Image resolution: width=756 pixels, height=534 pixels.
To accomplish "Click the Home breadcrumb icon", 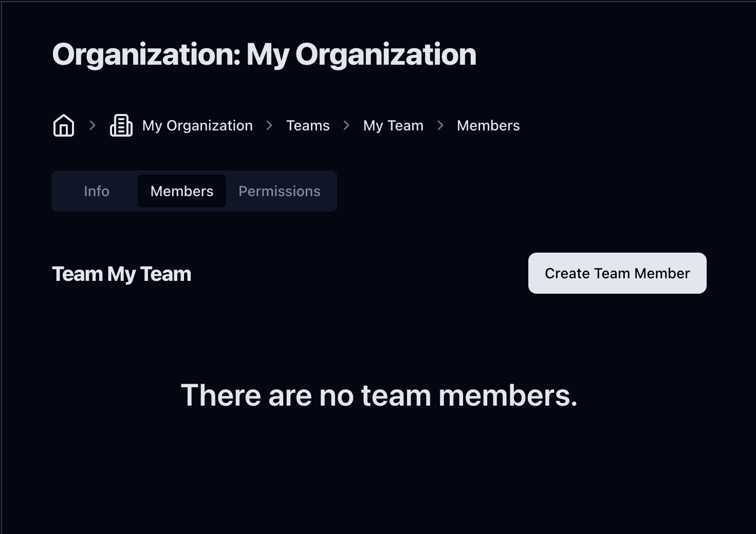I will click(64, 125).
